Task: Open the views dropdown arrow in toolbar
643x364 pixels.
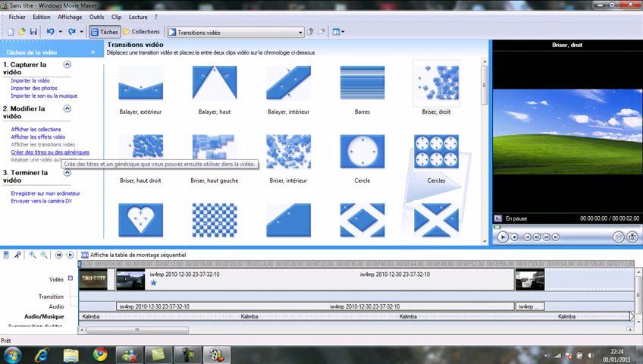Action: (343, 32)
